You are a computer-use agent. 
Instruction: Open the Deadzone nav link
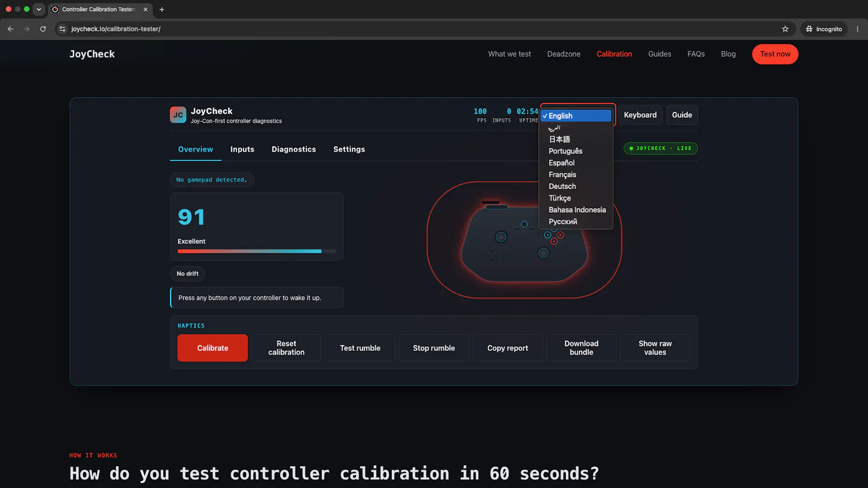(x=564, y=54)
